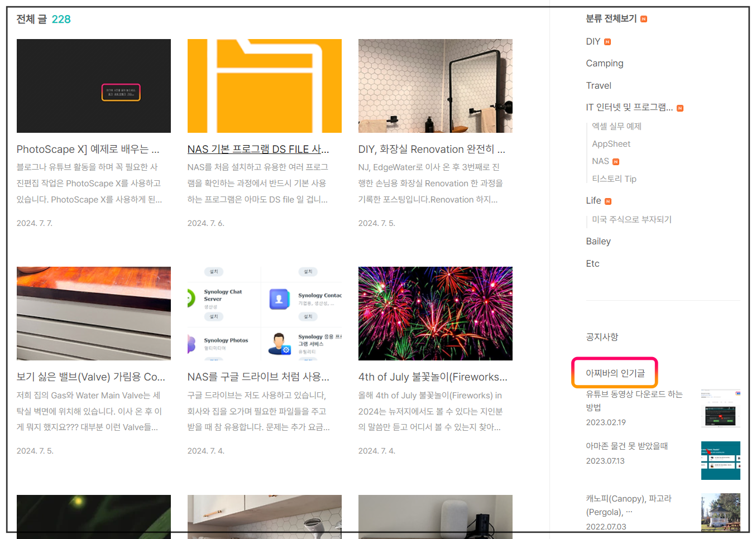Click the Synology apps post thumbnail
The height and width of the screenshot is (539, 756).
[x=265, y=314]
